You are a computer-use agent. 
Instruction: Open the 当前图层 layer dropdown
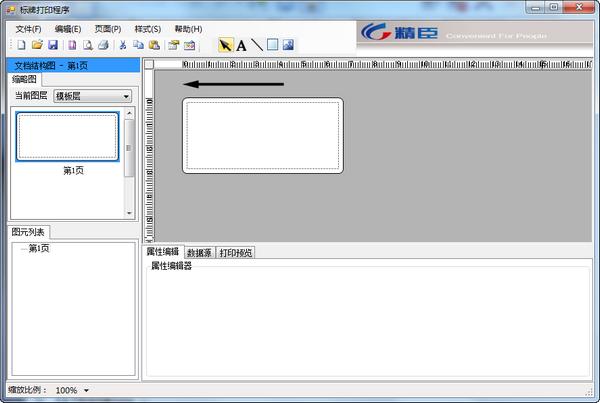(x=93, y=96)
